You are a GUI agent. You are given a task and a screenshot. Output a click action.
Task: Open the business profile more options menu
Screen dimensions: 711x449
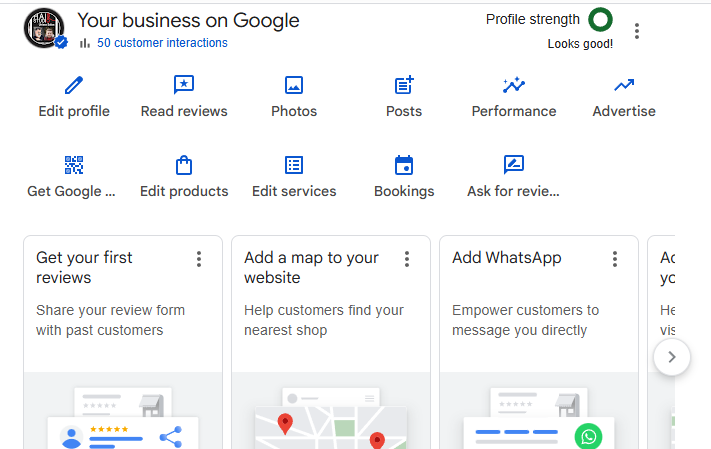pyautogui.click(x=637, y=31)
